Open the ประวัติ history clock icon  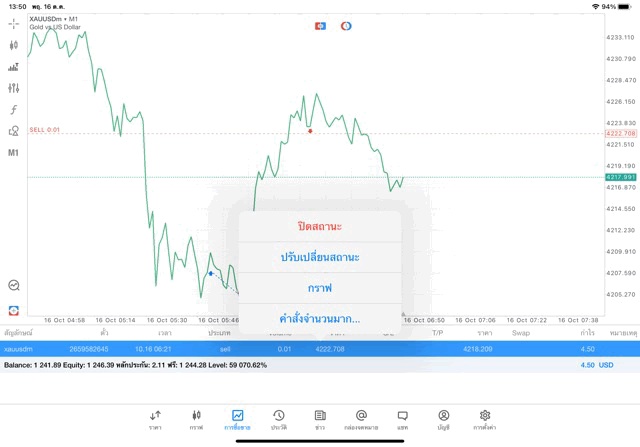(x=279, y=418)
